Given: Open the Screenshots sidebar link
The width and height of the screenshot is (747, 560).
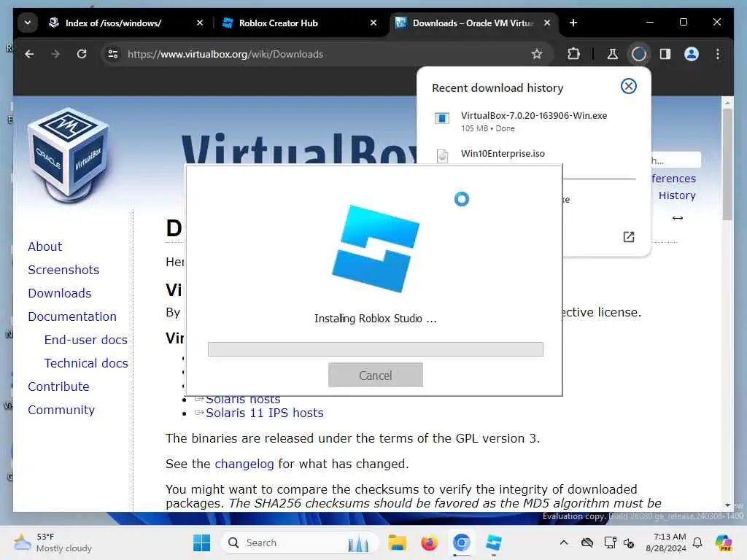Looking at the screenshot, I should pos(63,270).
